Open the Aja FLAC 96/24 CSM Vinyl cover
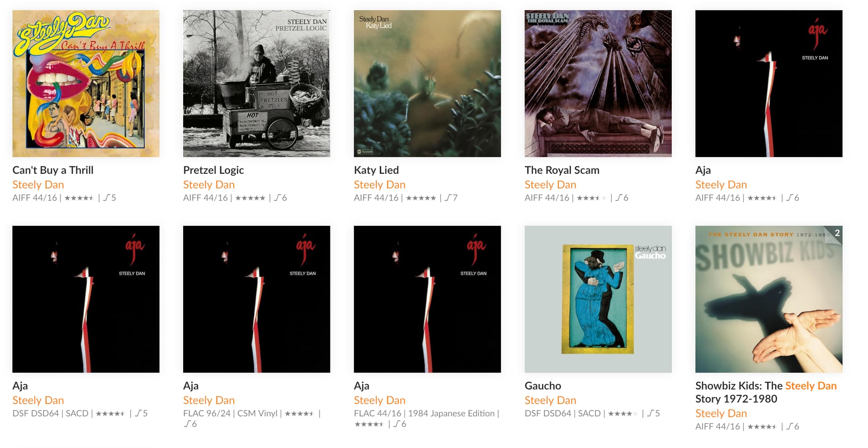 (256, 299)
